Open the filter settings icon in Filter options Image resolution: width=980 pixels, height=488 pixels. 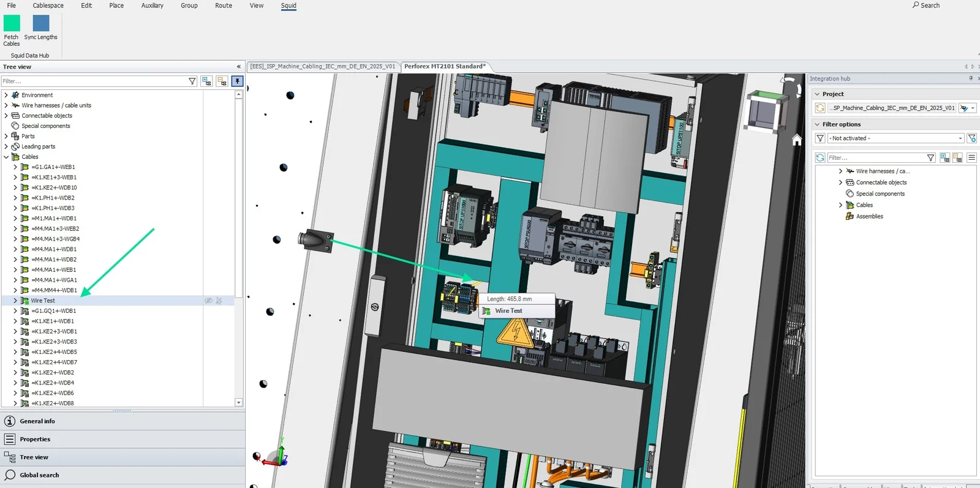click(972, 138)
